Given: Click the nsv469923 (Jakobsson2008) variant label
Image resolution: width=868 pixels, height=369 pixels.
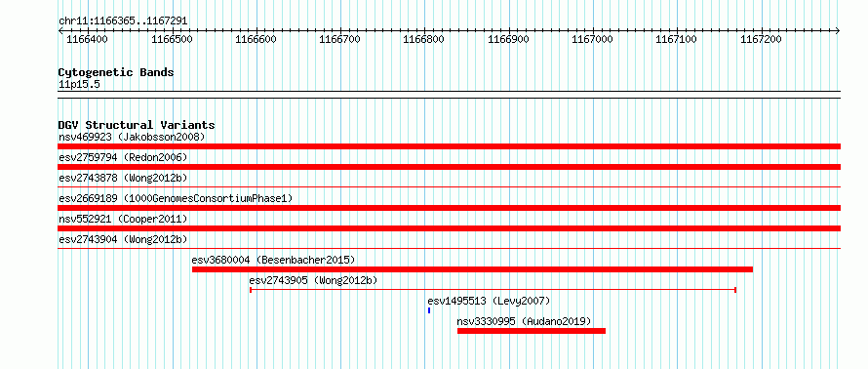Looking at the screenshot, I should click(x=132, y=137).
